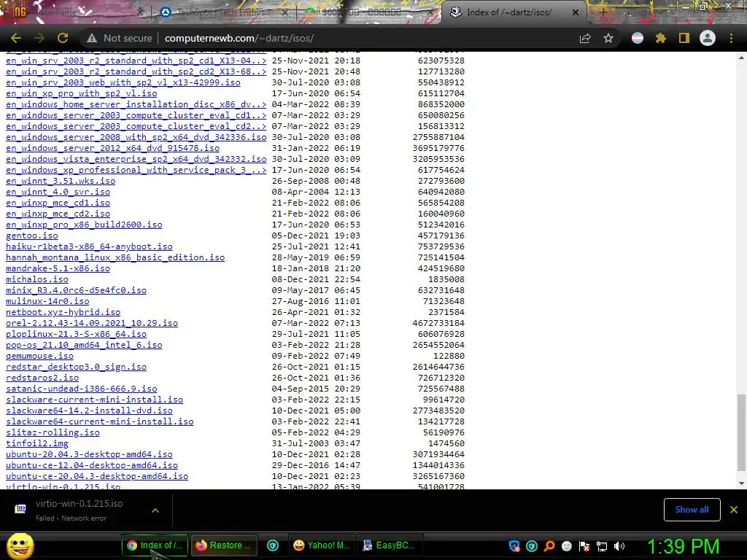Click the redstaros2.iso link
The image size is (747, 560).
(x=42, y=378)
